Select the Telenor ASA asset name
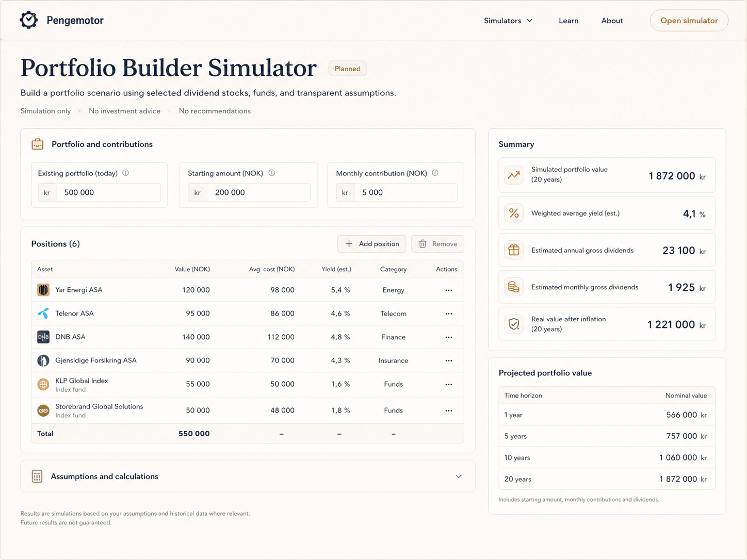Image resolution: width=747 pixels, height=560 pixels. tap(74, 314)
